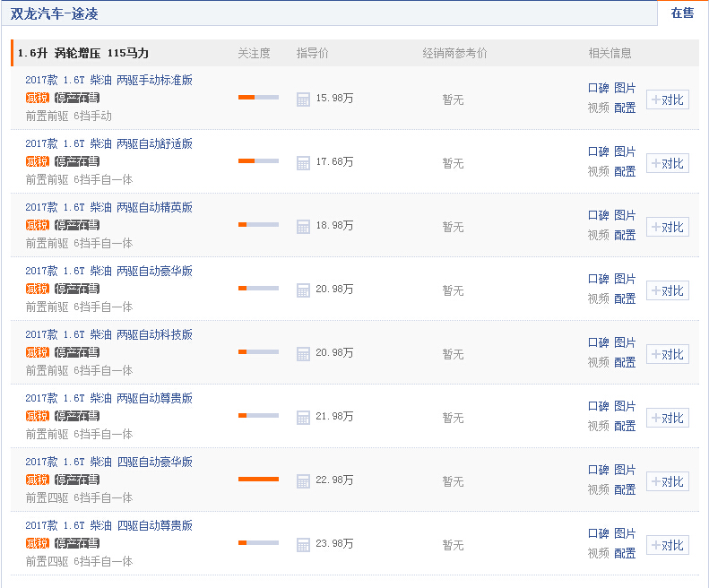Viewport: 709px width, 588px height.
Task: Open 口碑 for 四驱自动尊贵版
Action: pos(598,533)
